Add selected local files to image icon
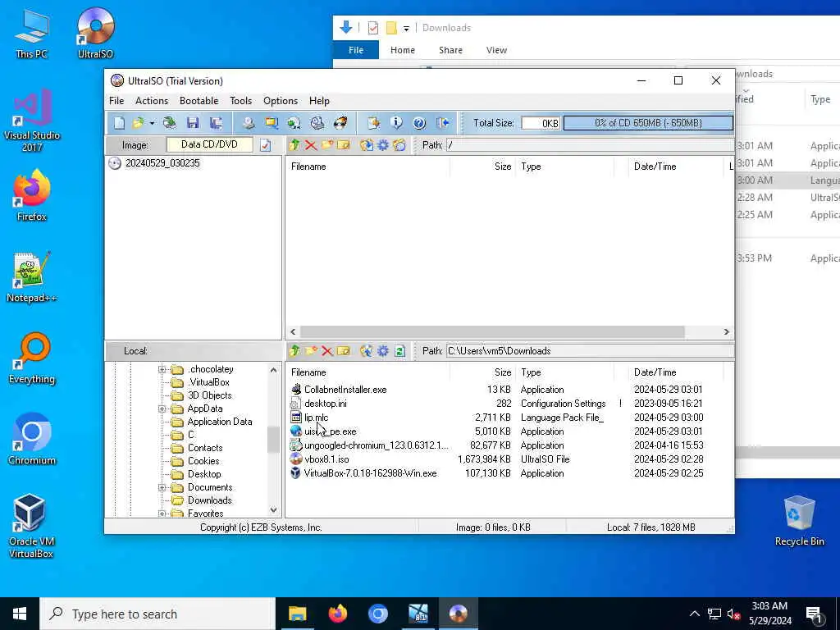Viewport: 840px width, 630px height. 367,351
